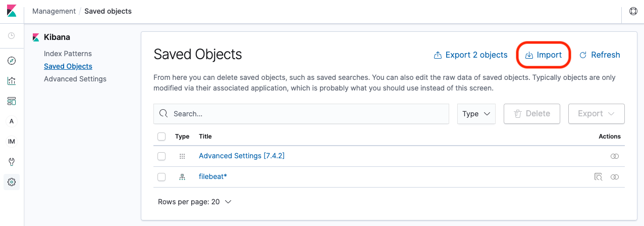
Task: Click the Kibana logo in top corner
Action: (12, 11)
